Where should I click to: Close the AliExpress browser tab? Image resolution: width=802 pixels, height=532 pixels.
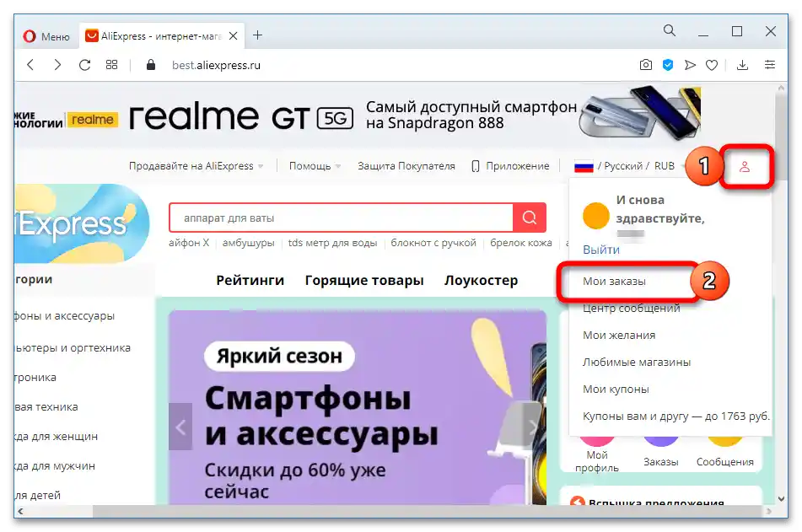(x=233, y=35)
